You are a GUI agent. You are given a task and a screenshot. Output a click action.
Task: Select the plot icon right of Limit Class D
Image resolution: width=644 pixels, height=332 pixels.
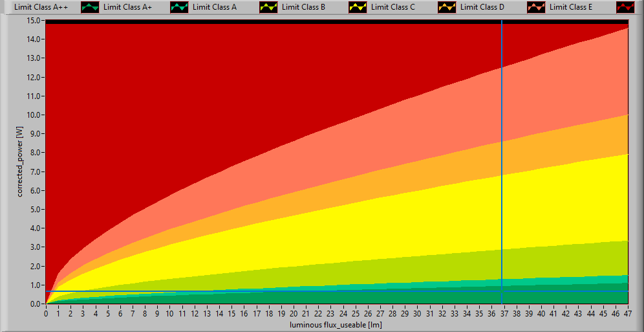(x=537, y=7)
